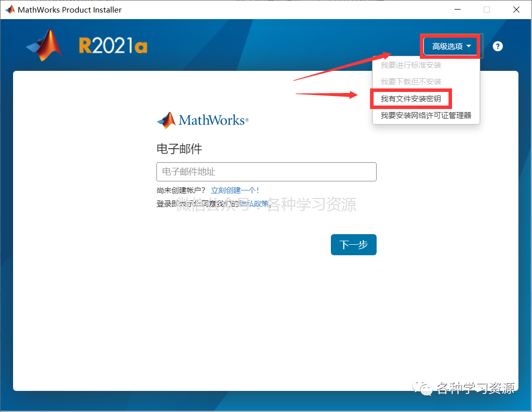The image size is (532, 412).
Task: Click the MathWorks logo above email form
Action: pos(203,120)
